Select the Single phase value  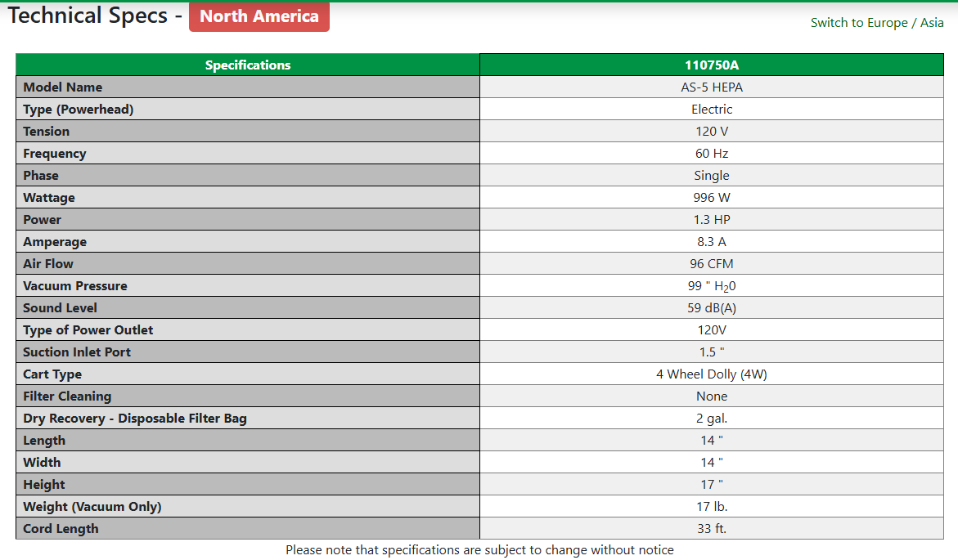point(712,175)
